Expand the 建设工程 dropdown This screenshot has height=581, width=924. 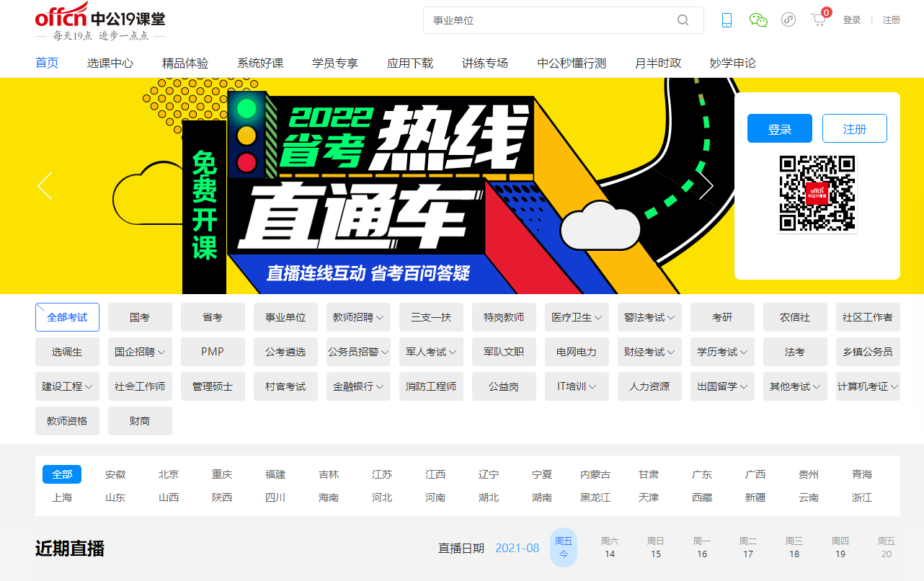[67, 386]
